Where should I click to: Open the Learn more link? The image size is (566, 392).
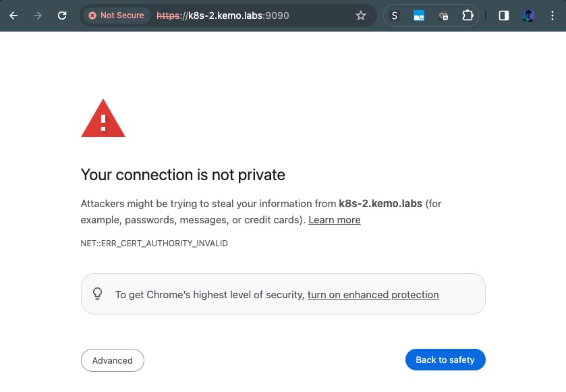click(335, 220)
